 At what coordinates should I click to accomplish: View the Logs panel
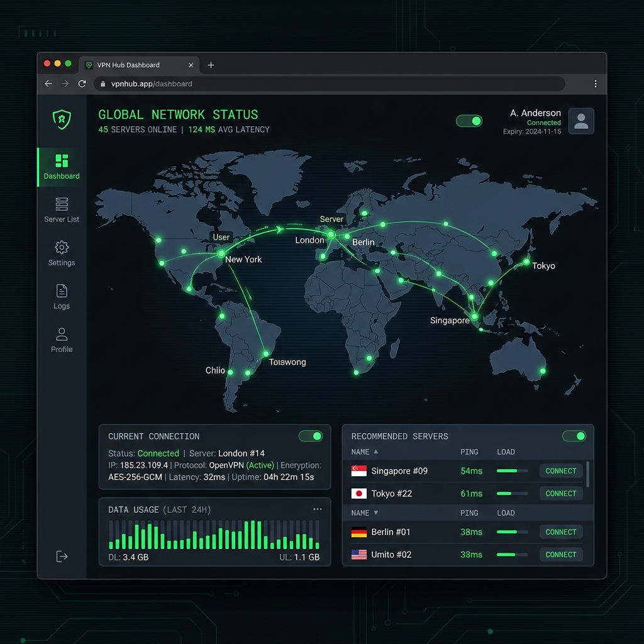[x=61, y=297]
